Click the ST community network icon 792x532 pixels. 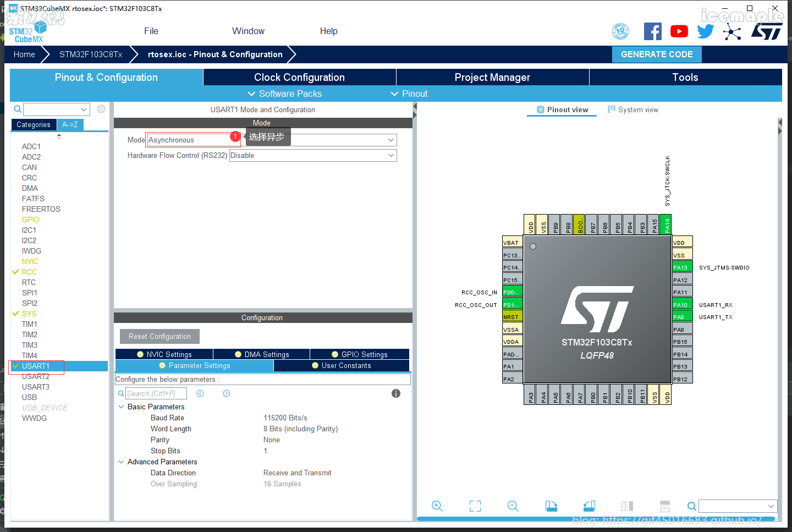[x=732, y=32]
